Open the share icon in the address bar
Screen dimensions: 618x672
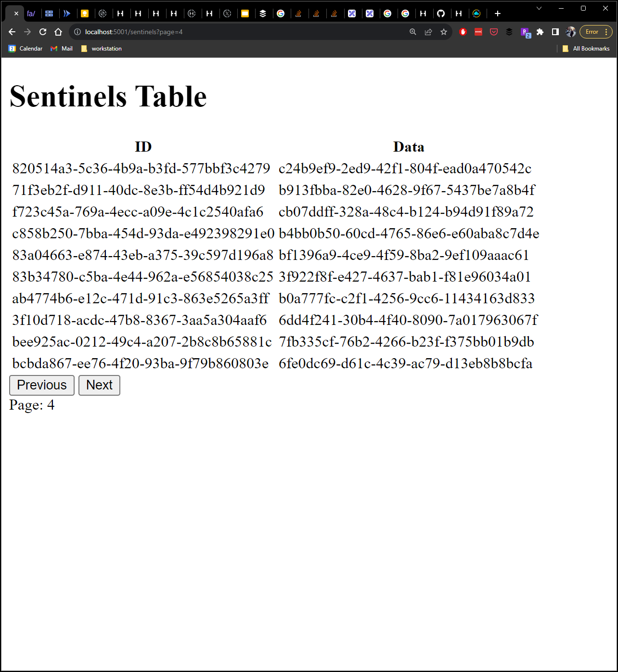(x=428, y=32)
